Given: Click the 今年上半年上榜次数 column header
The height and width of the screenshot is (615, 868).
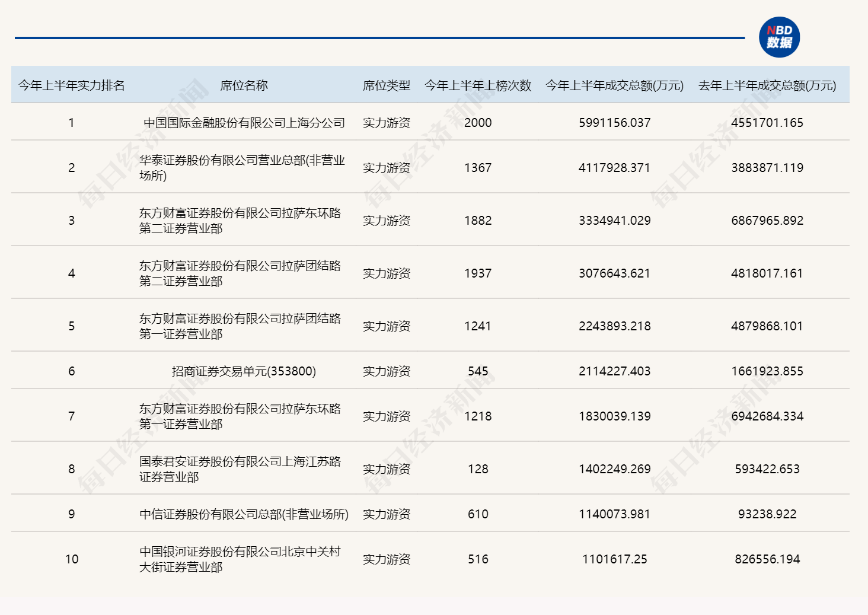Looking at the screenshot, I should [478, 85].
